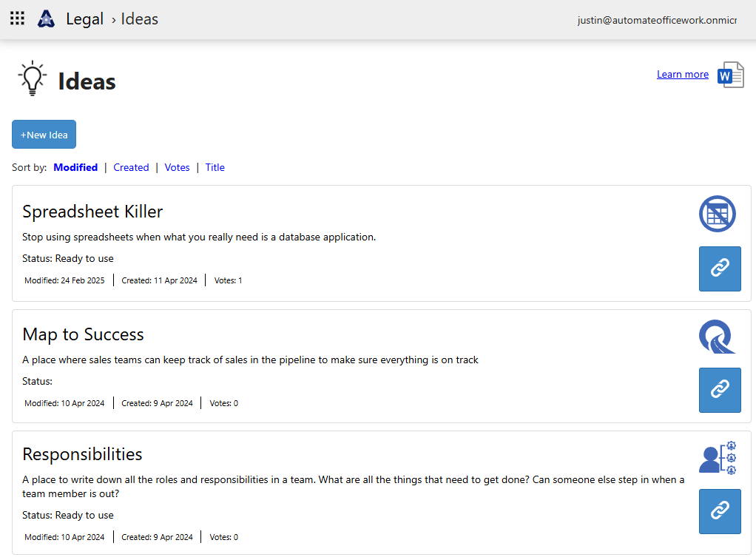Click the Word document icon
The width and height of the screenshot is (756, 560).
pos(730,75)
